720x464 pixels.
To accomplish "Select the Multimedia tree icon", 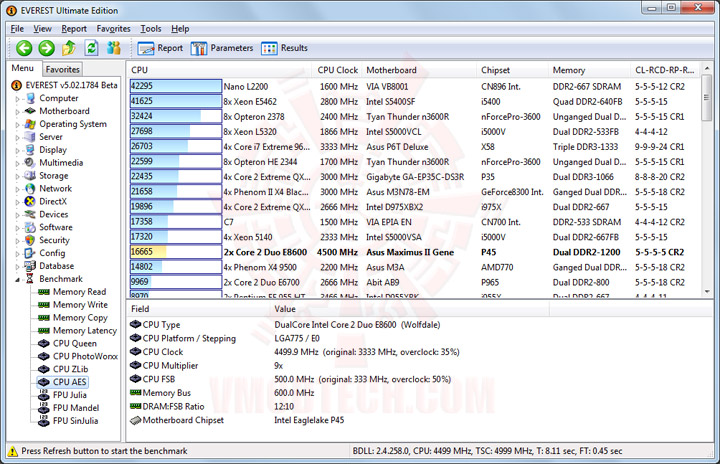I will [30, 163].
